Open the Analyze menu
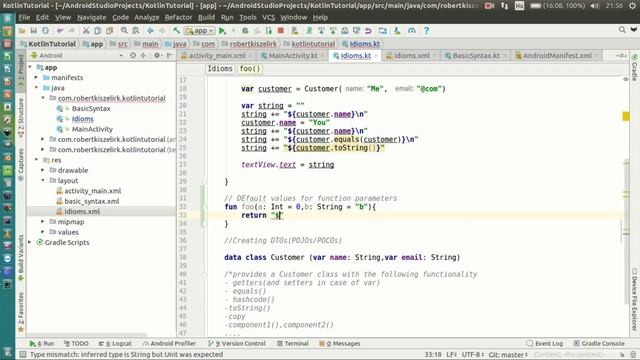The width and height of the screenshot is (640, 360). pos(147,17)
